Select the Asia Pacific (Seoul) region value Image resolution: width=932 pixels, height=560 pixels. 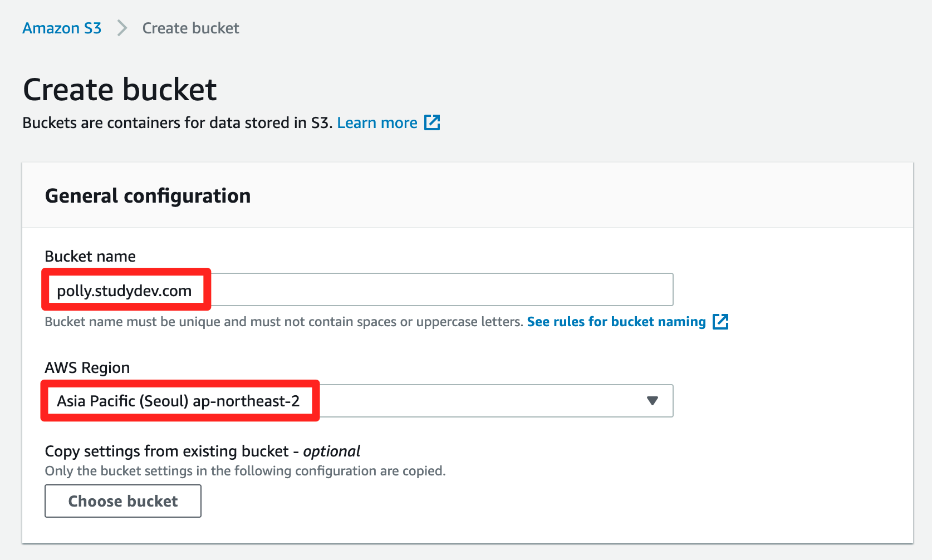coord(178,401)
